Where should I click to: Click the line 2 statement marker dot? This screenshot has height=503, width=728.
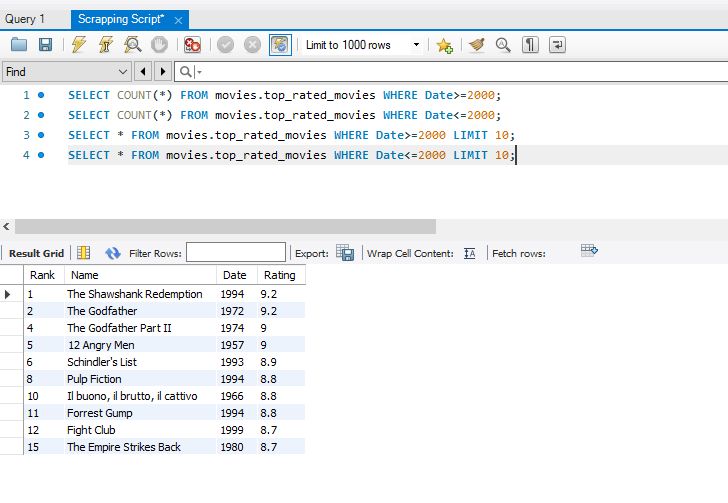(41, 115)
